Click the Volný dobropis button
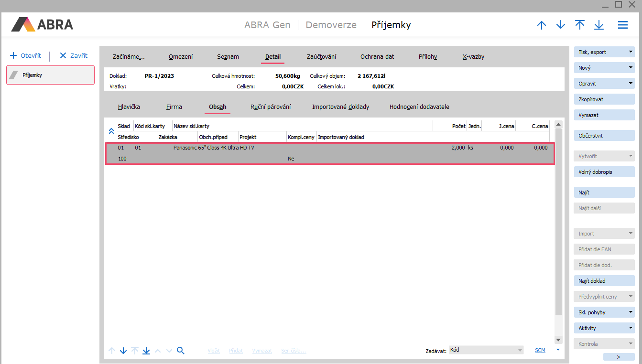The height and width of the screenshot is (364, 642). (604, 172)
